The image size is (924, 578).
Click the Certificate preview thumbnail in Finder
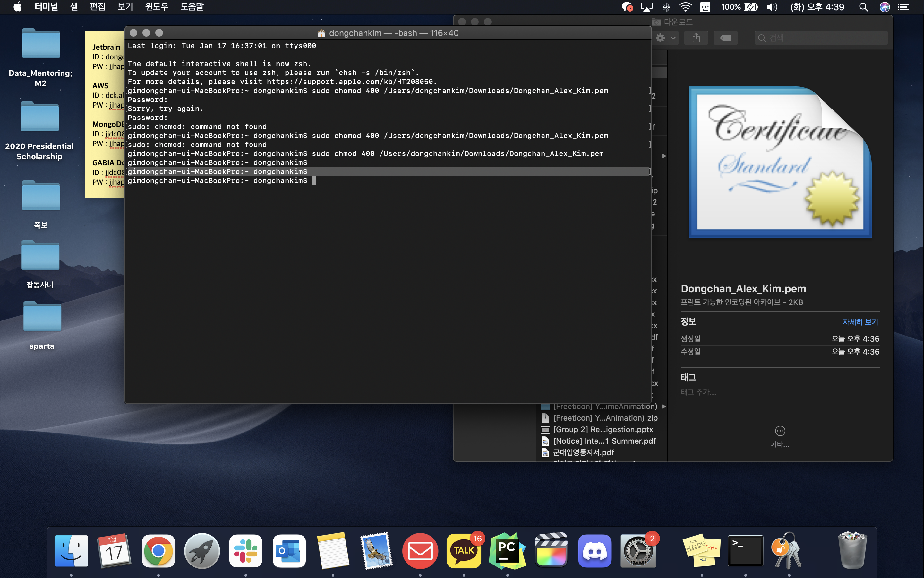click(x=780, y=162)
